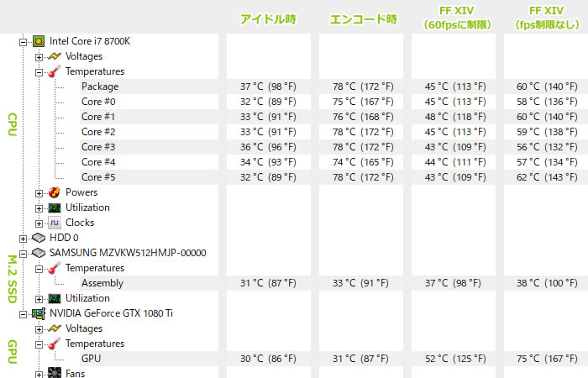This screenshot has height=378, width=588.
Task: Expand the Fans node
Action: point(39,375)
